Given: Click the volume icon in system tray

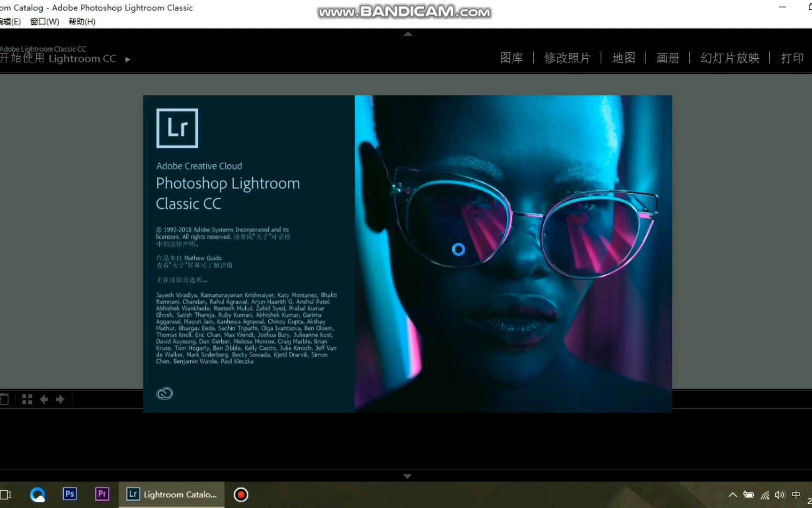Looking at the screenshot, I should coord(779,495).
